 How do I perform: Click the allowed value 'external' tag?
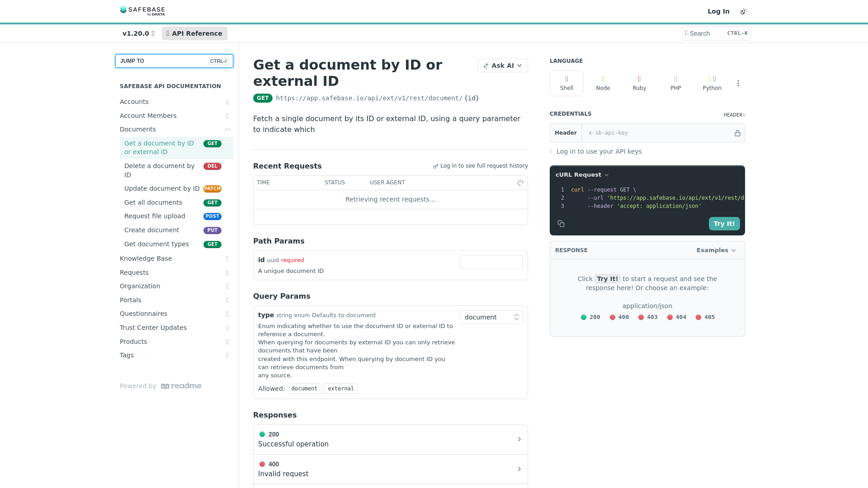pyautogui.click(x=341, y=389)
